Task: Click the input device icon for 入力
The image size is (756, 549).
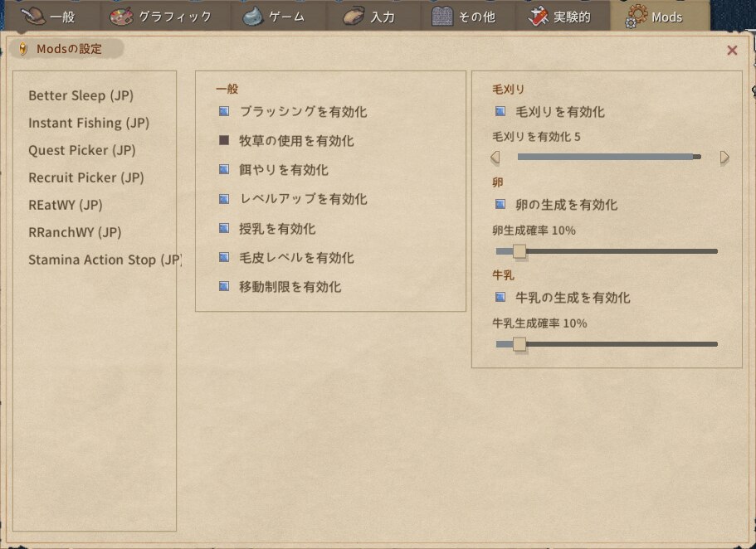Action: point(354,16)
